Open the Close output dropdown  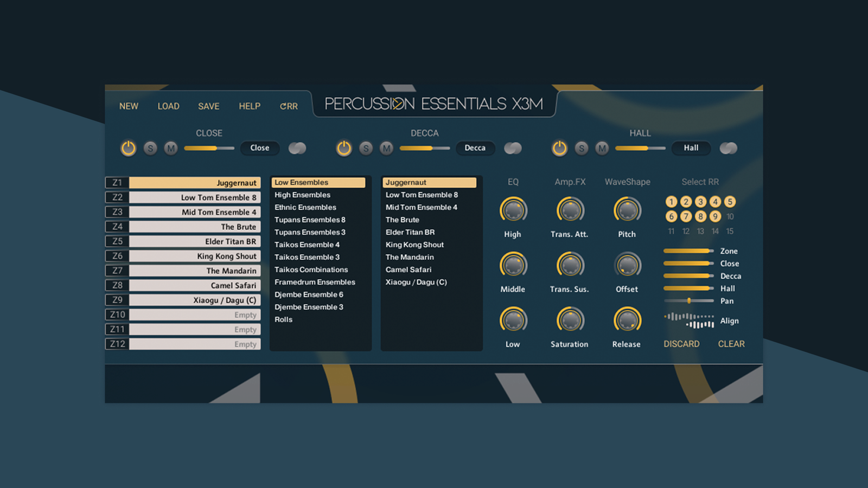260,148
